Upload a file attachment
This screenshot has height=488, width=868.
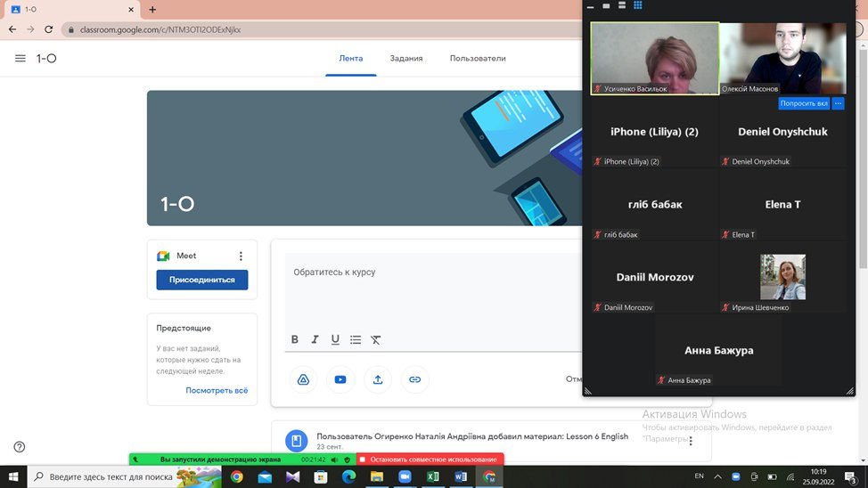pyautogui.click(x=378, y=379)
